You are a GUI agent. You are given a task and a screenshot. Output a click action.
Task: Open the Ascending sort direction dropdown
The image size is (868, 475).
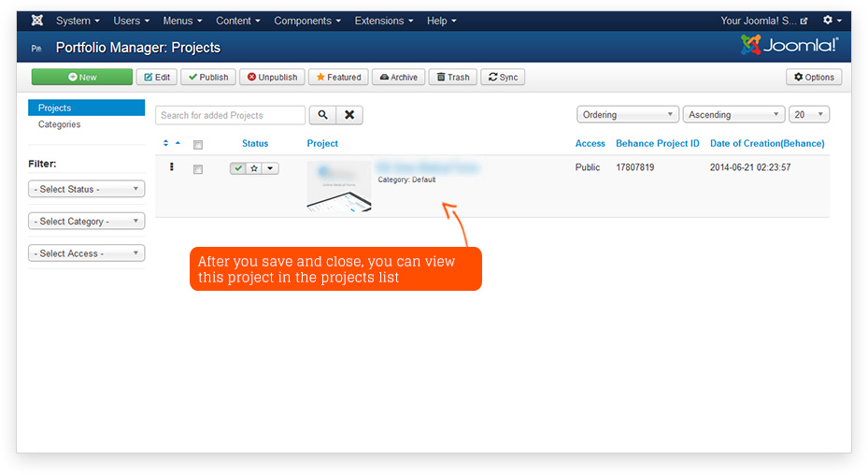click(733, 115)
